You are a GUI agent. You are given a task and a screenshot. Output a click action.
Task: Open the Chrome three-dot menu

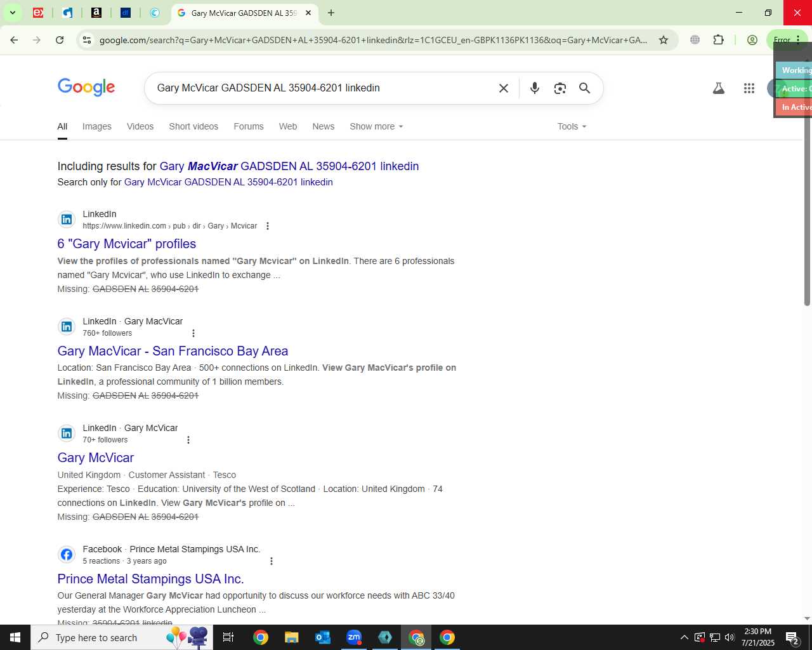coord(798,40)
